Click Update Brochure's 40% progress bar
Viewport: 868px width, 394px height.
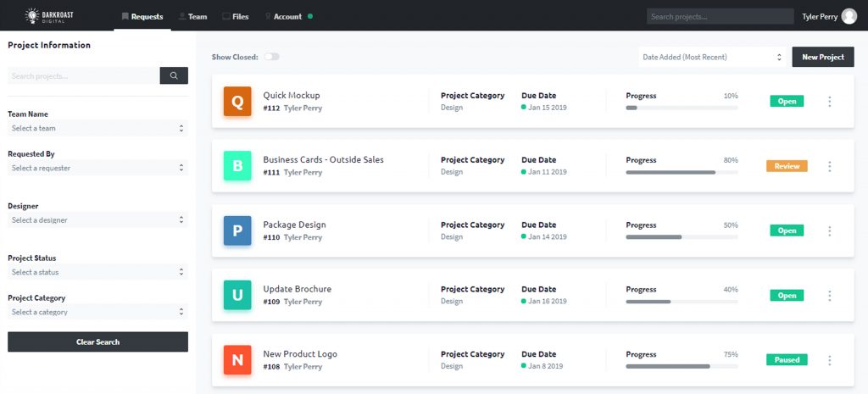(682, 302)
